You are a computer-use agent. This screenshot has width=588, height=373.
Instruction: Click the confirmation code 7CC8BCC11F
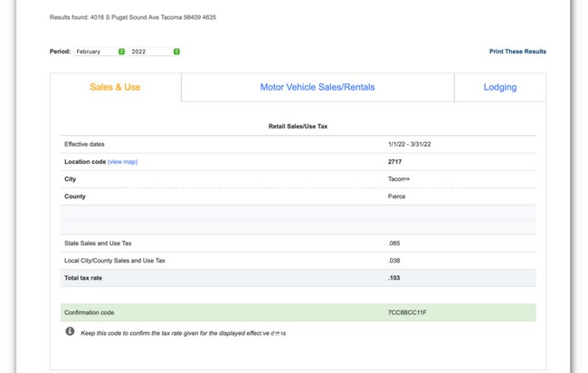(x=407, y=313)
